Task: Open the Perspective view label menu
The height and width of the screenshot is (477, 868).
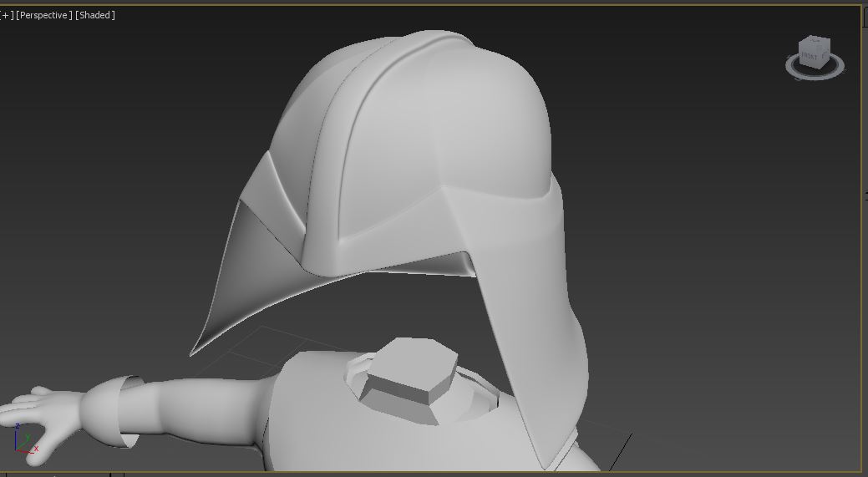Action: tap(44, 15)
